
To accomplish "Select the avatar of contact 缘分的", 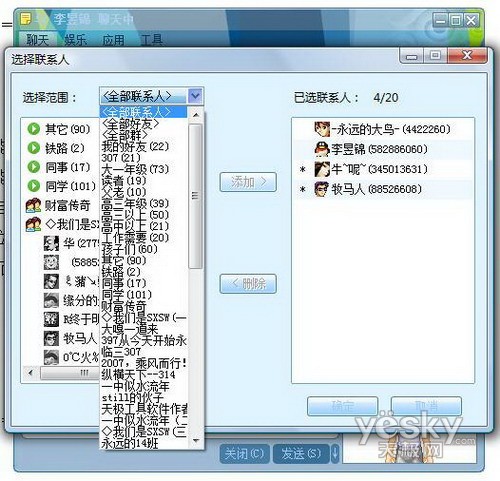I will [51, 300].
